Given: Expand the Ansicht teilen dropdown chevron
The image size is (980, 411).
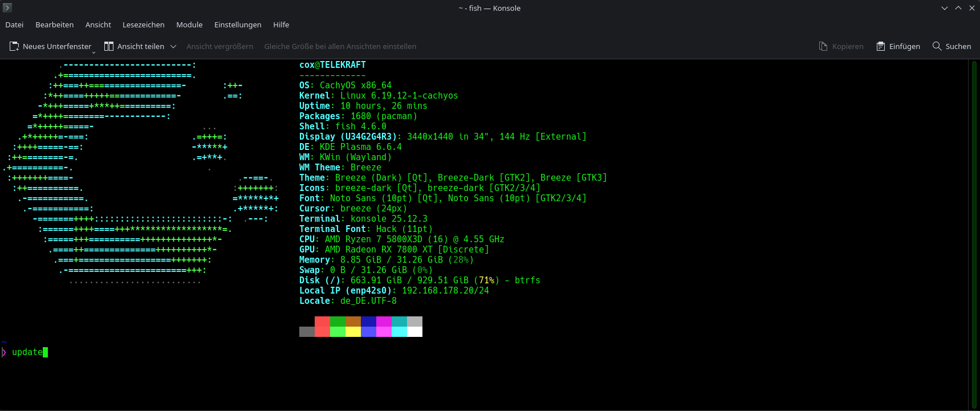Looking at the screenshot, I should pyautogui.click(x=173, y=47).
